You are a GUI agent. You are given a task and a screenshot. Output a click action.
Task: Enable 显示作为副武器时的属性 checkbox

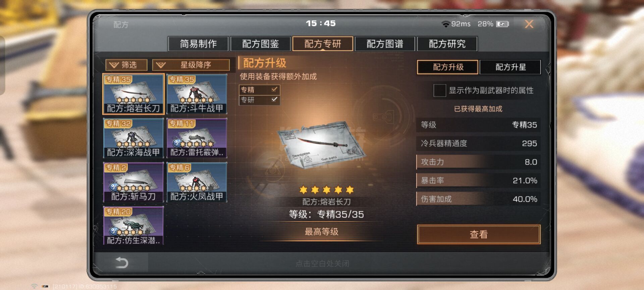coord(439,90)
